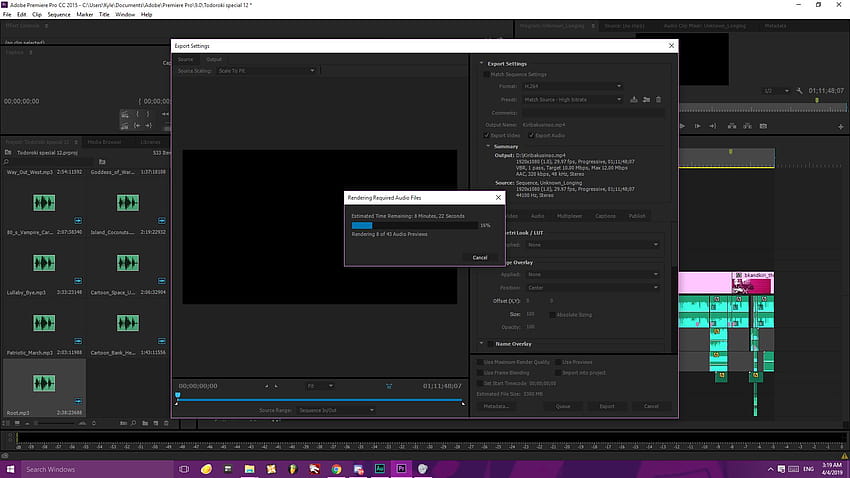Click the New Item icon in Project panel footer
Screen dimensions: 850x478
[156, 423]
